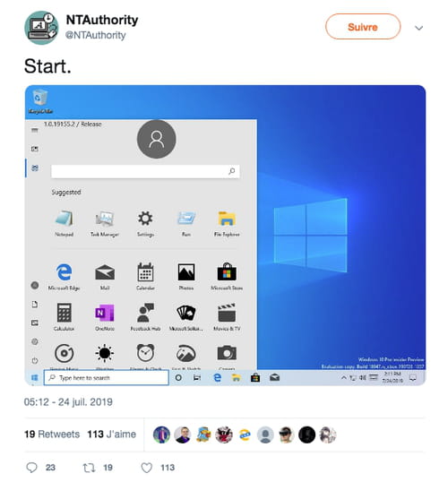
Task: Click the Start menu search box
Action: coord(145,171)
